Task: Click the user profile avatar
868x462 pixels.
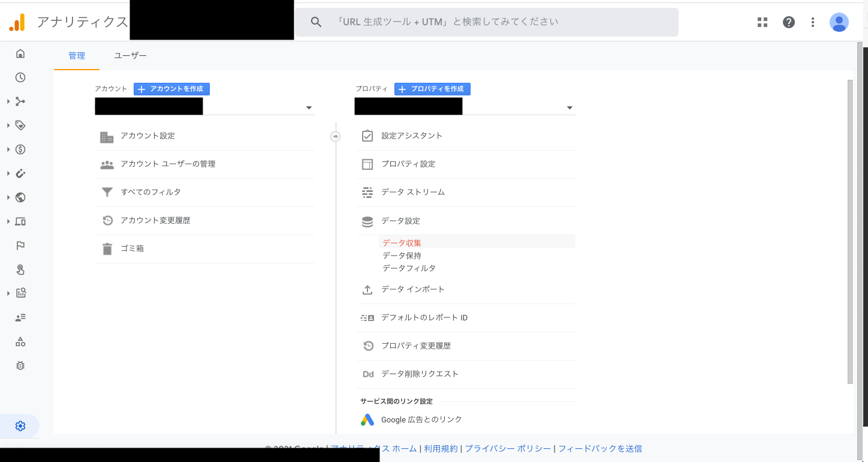Action: click(839, 22)
